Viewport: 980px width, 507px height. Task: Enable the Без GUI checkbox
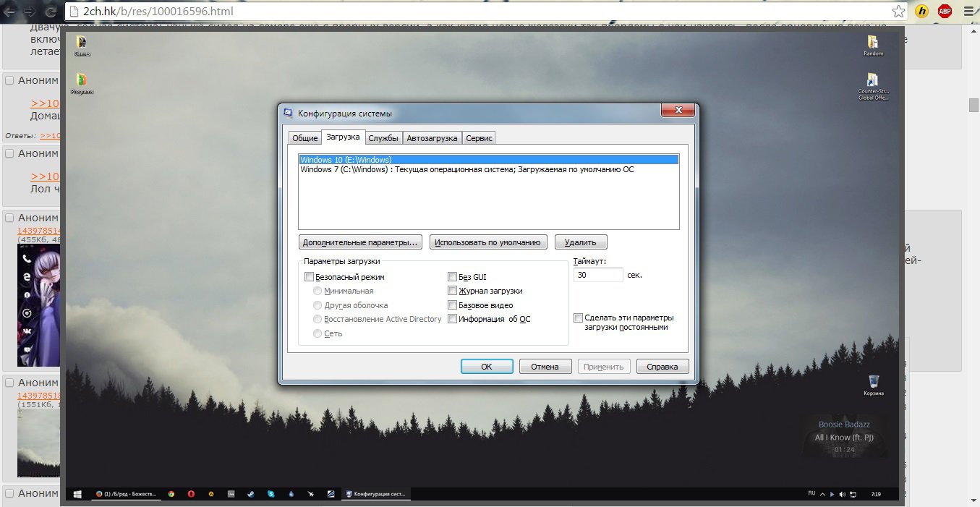[x=453, y=277]
